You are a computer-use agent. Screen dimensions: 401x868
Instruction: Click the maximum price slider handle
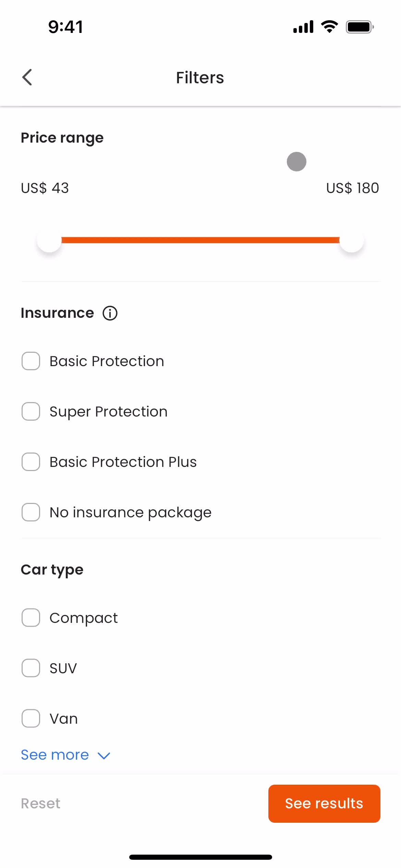pos(352,240)
